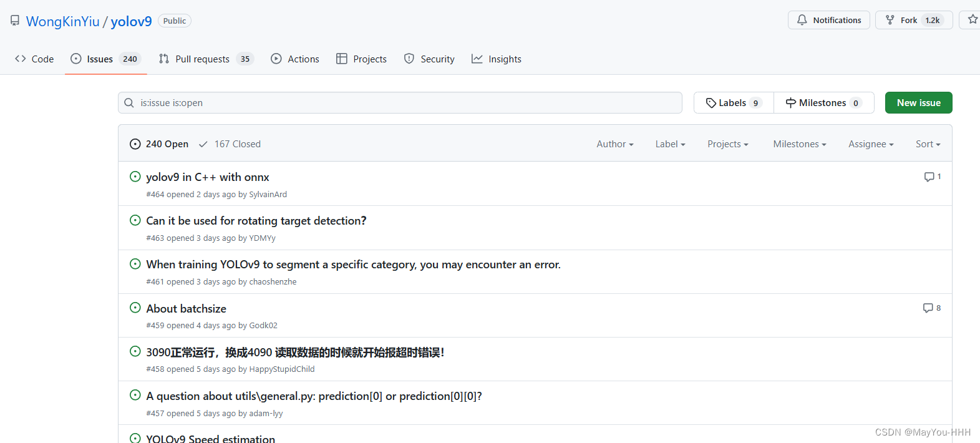Click the star icon at top right
Image resolution: width=980 pixels, height=443 pixels.
(972, 19)
